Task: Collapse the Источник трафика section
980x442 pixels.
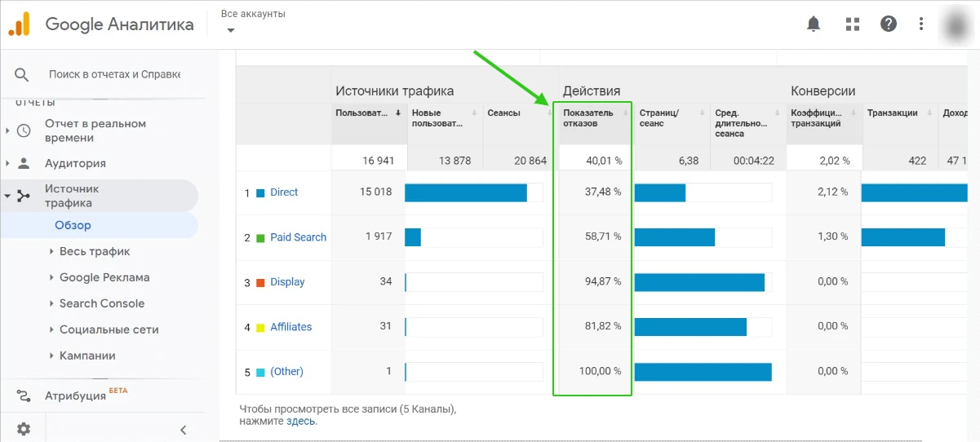Action: click(x=7, y=196)
